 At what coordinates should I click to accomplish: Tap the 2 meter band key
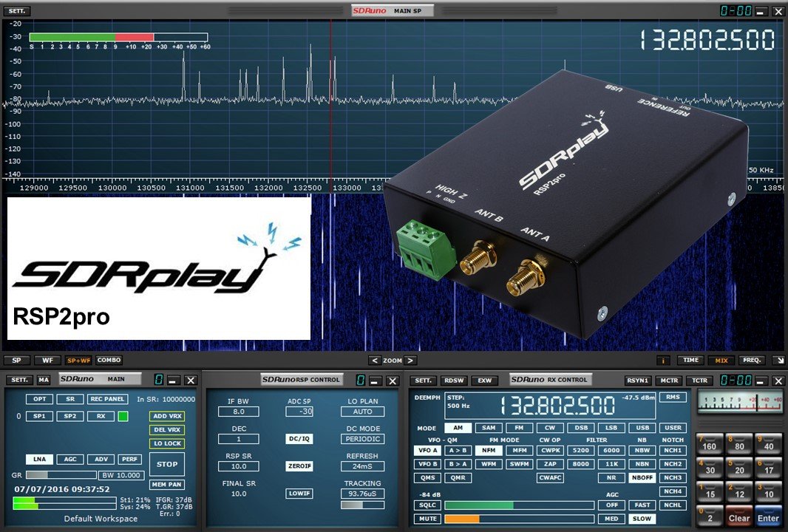(709, 516)
